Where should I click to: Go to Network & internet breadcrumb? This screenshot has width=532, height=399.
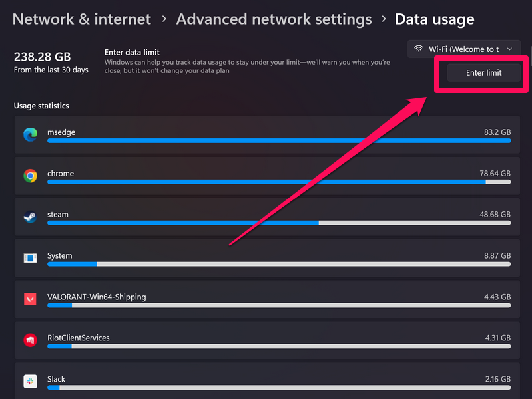coord(82,19)
